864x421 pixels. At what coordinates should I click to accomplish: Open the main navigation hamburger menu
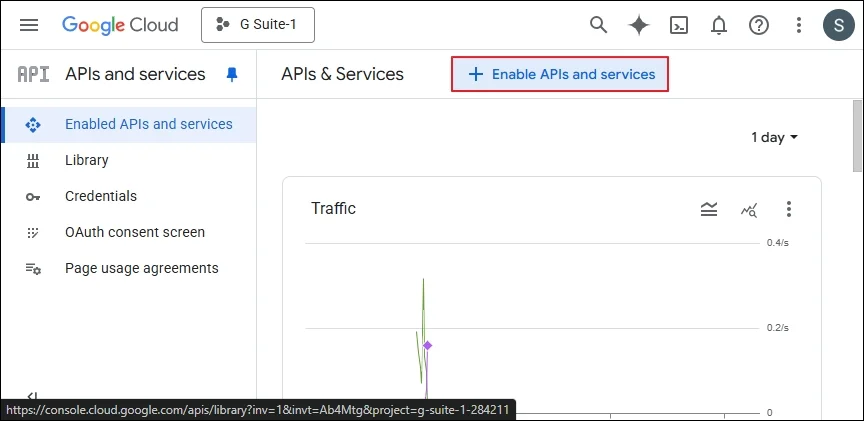coord(29,25)
